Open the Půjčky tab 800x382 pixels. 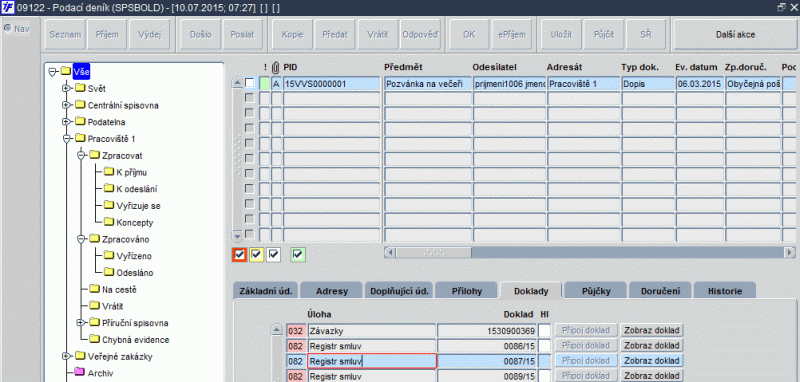click(596, 291)
